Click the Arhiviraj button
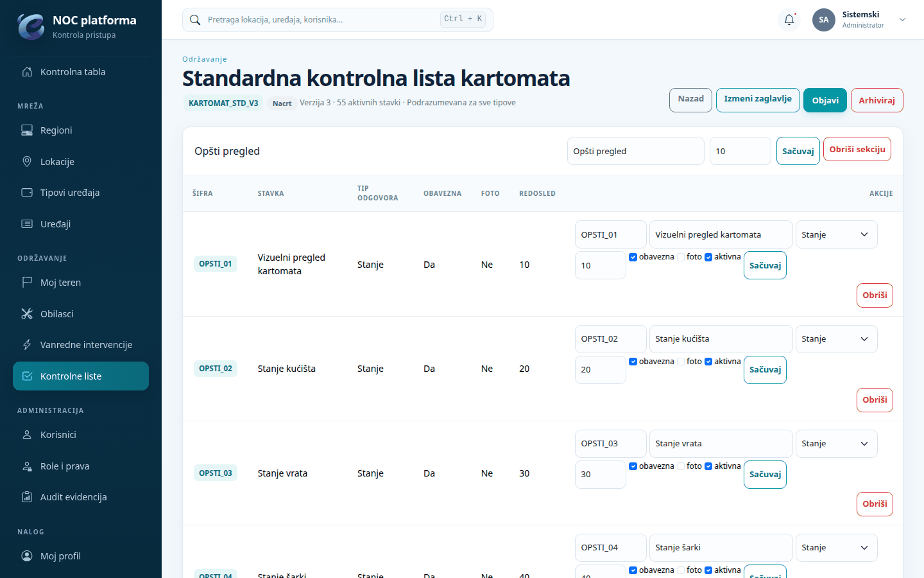 coord(877,100)
